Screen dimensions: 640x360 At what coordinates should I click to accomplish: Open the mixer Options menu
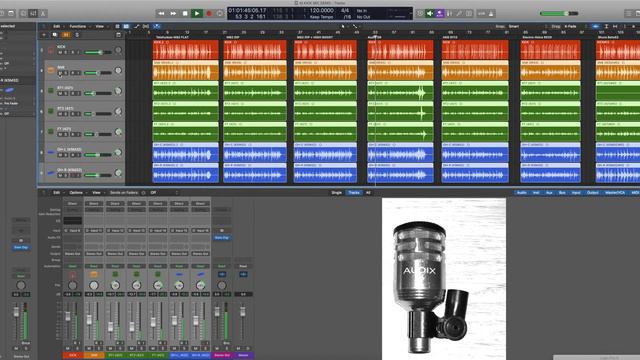[x=76, y=193]
